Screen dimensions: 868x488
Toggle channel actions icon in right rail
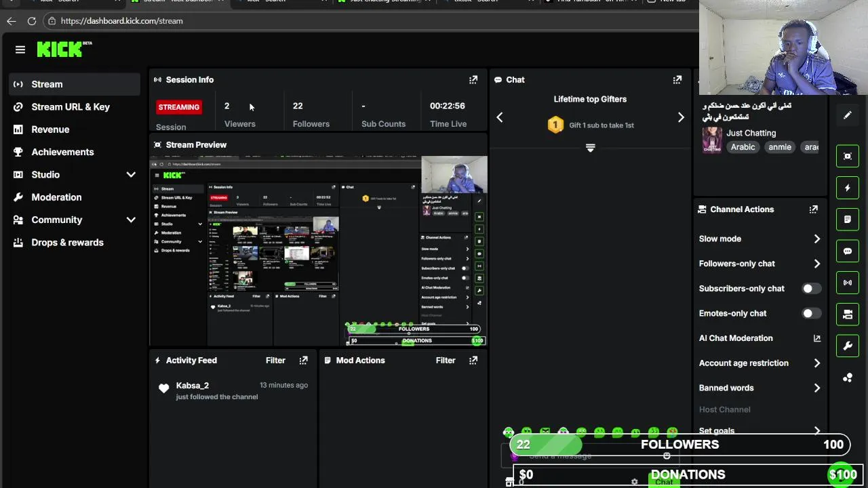click(847, 314)
